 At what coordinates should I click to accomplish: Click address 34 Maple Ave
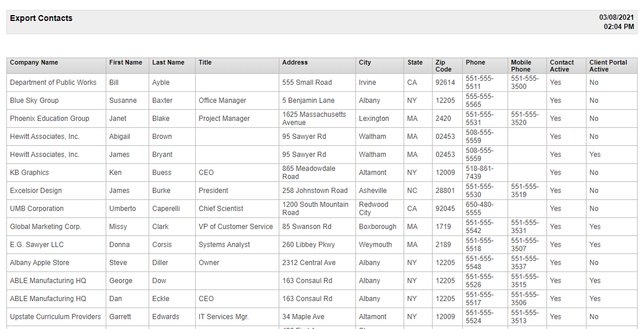pyautogui.click(x=303, y=317)
